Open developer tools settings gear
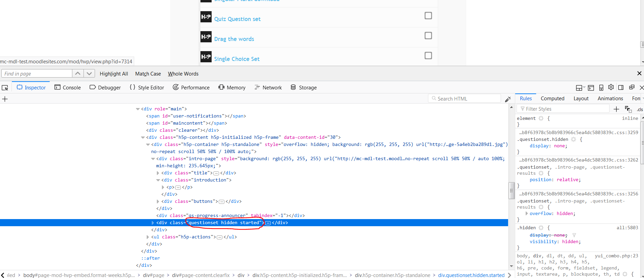644x278 pixels. (611, 87)
